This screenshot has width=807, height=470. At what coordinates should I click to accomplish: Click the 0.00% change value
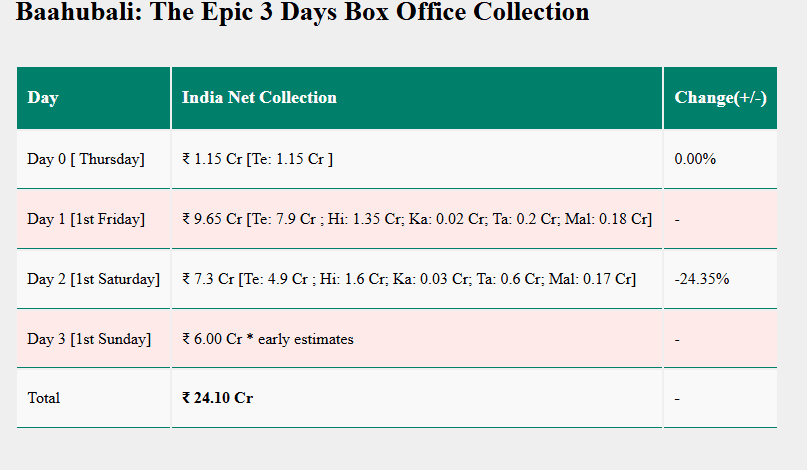click(695, 159)
